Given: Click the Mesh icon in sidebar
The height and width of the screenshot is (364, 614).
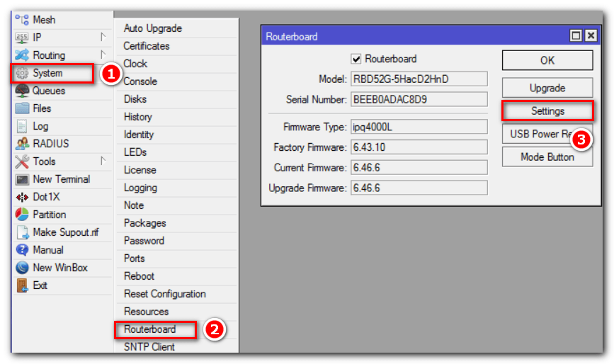Looking at the screenshot, I should point(22,20).
